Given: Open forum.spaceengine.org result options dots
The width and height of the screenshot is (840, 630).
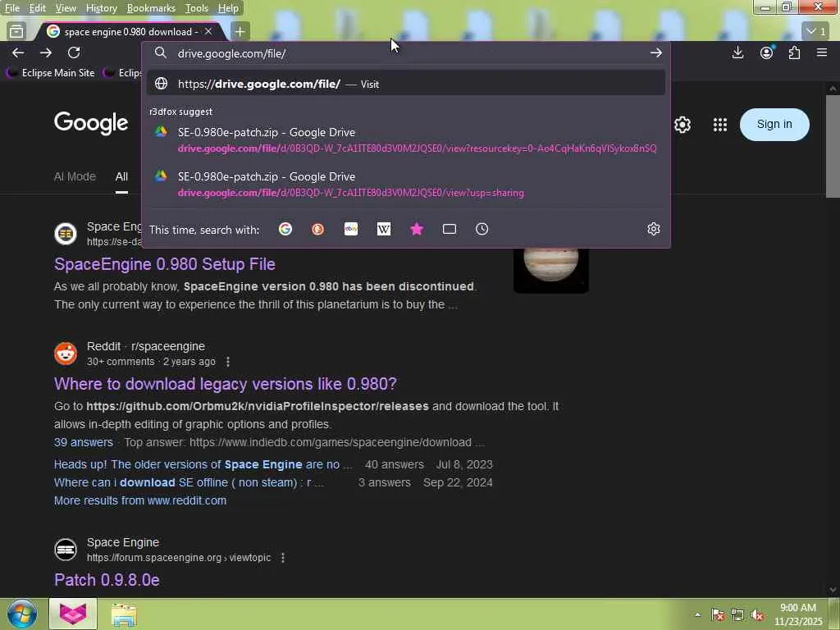Looking at the screenshot, I should 283,558.
